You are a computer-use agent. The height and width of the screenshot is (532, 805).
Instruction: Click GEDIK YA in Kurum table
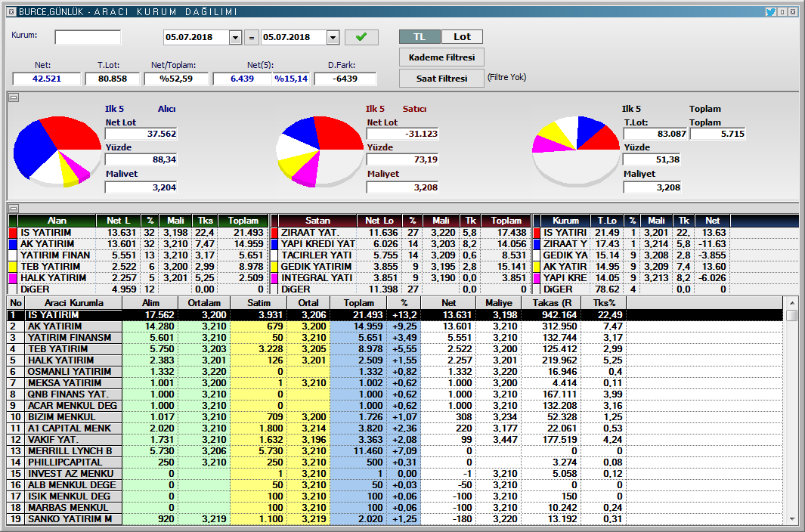565,255
